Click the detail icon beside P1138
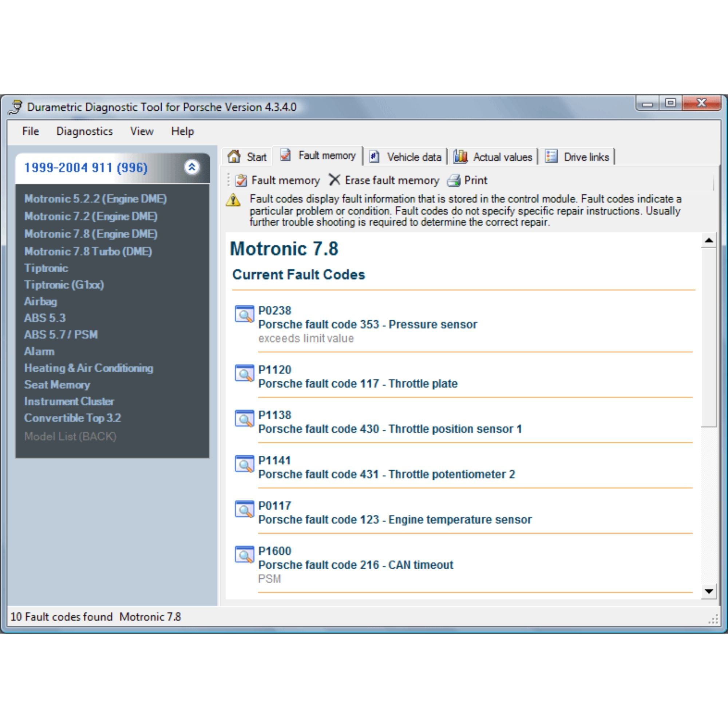The width and height of the screenshot is (728, 728). 244,418
